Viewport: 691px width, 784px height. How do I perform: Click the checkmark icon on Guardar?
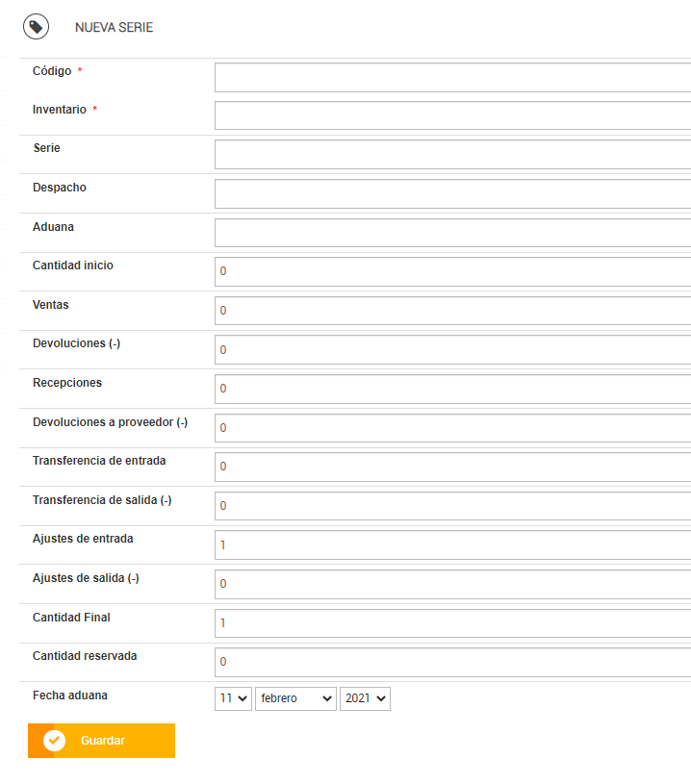tap(55, 741)
